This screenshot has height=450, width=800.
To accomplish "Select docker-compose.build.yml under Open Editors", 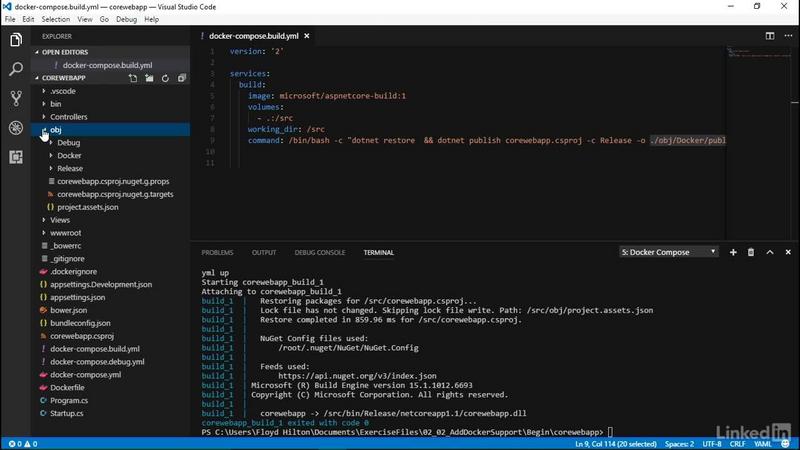I will tap(107, 65).
